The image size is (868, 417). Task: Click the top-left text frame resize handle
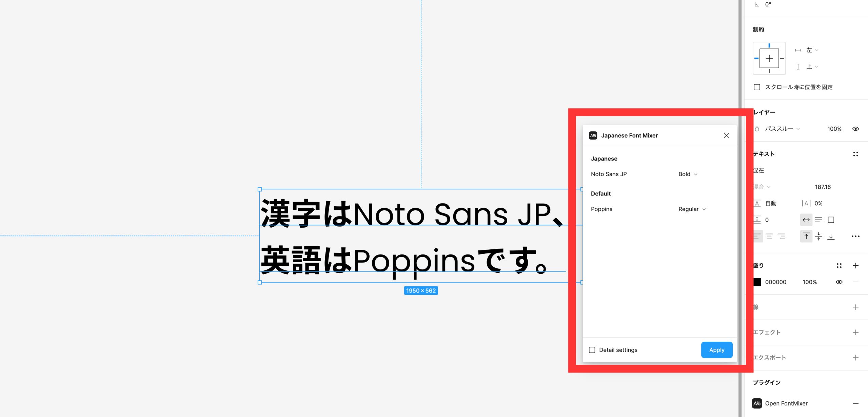click(260, 189)
